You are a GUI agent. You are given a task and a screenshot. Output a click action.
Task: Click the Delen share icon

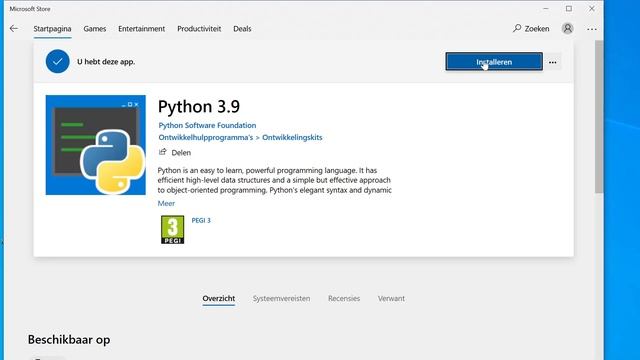coord(162,152)
